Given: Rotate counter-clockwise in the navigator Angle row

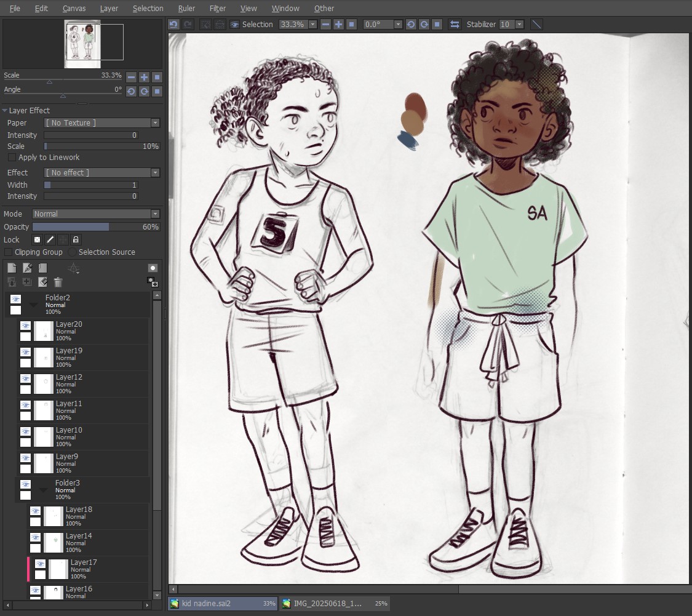Looking at the screenshot, I should coord(131,92).
